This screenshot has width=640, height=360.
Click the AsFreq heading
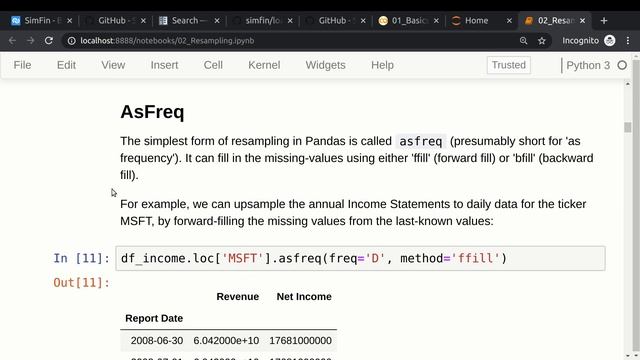[152, 112]
